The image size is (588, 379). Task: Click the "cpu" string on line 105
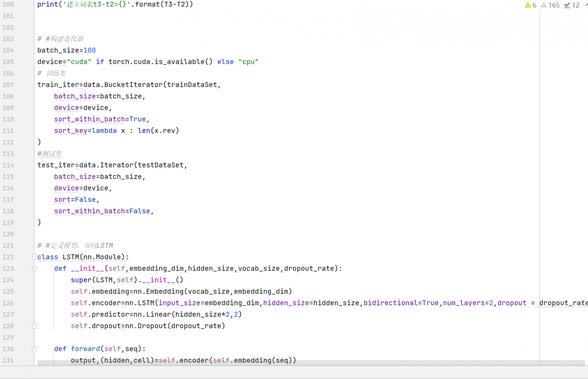(x=248, y=62)
